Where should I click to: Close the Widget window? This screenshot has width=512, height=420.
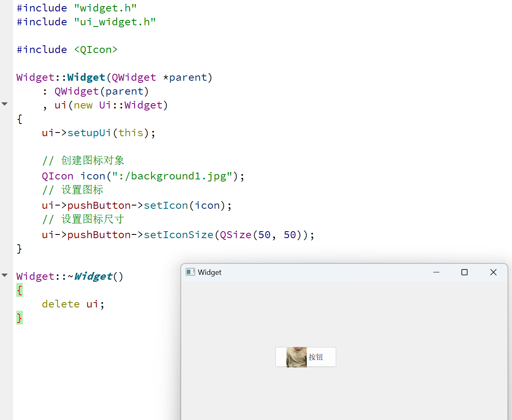coord(493,272)
